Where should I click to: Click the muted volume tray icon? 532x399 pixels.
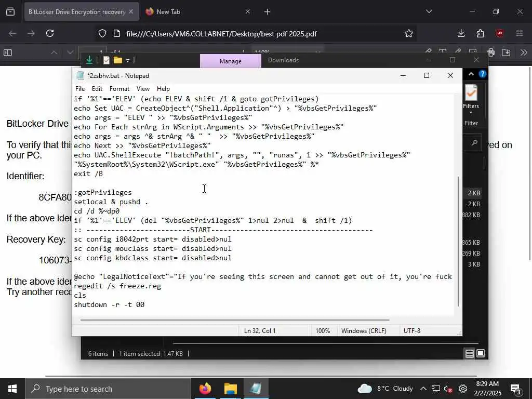(448, 389)
